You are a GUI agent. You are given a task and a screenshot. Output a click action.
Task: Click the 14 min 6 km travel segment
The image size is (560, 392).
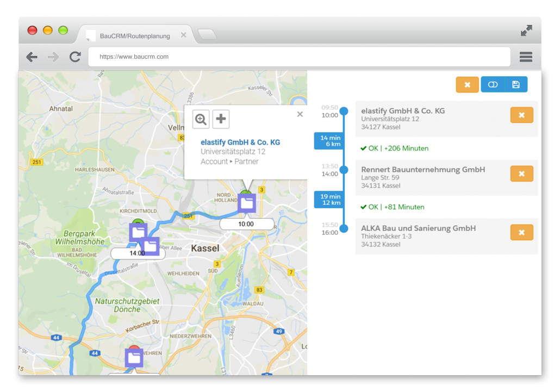click(x=329, y=141)
